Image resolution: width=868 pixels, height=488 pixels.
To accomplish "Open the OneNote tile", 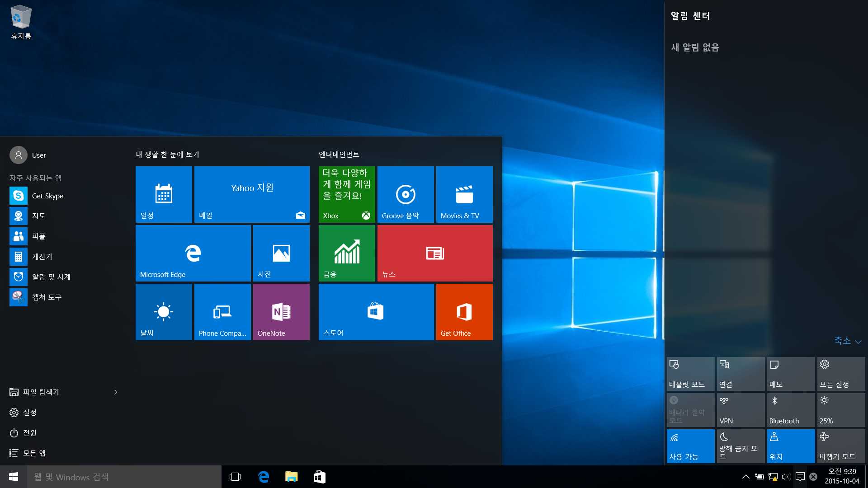I will pyautogui.click(x=281, y=312).
